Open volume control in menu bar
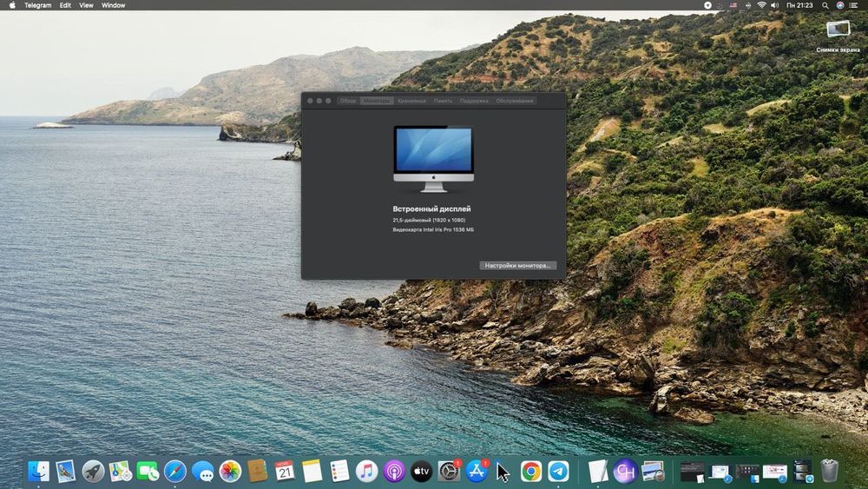 pos(775,5)
